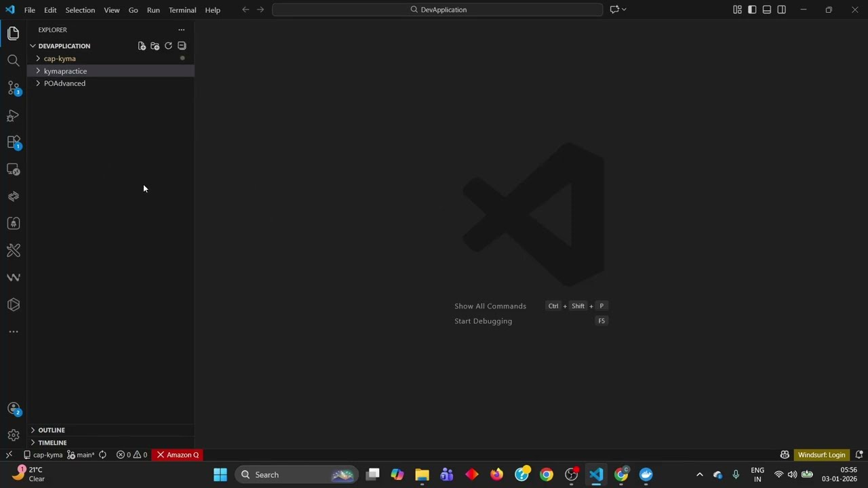
Task: Open Firefox from the taskbar
Action: tap(496, 474)
